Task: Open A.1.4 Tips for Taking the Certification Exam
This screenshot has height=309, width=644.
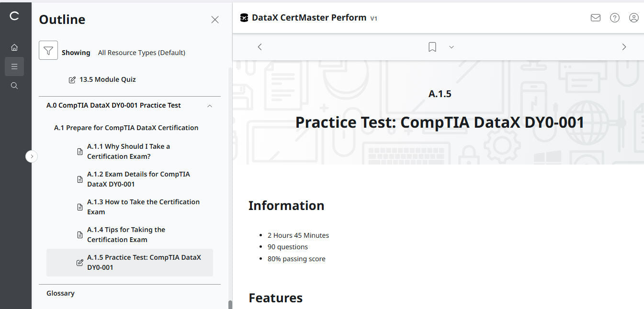Action: tap(126, 234)
